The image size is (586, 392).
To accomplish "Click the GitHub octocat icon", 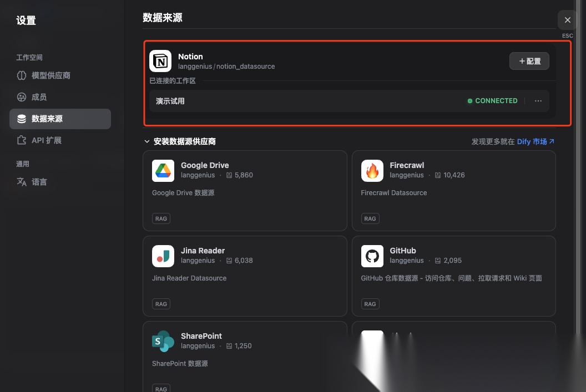I will 372,256.
